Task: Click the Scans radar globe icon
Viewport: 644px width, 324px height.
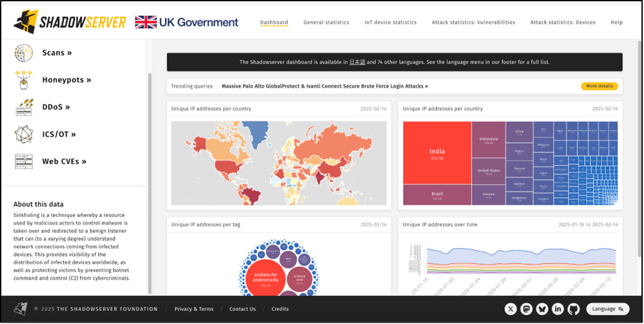Action: click(24, 53)
